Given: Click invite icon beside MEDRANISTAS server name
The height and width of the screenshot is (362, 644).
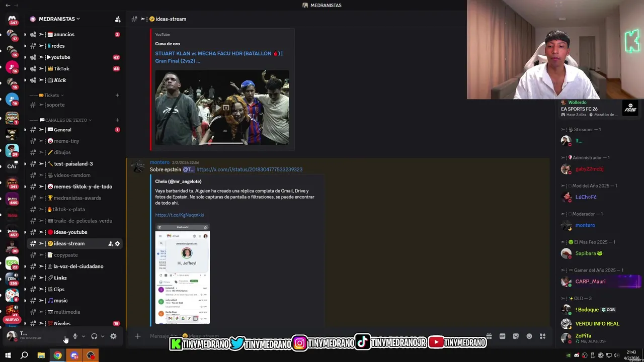Looking at the screenshot, I should 118,19.
